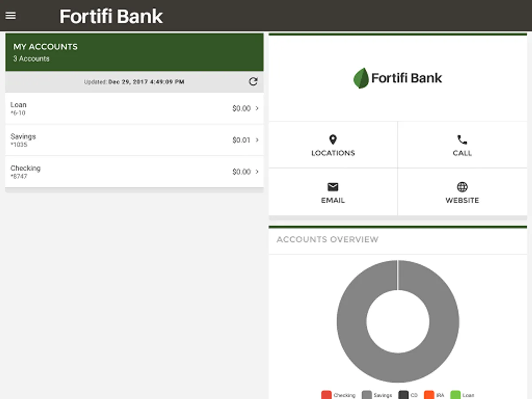Screen dimensions: 532x399
Task: Click the Loan $0.00 balance
Action: pos(241,108)
